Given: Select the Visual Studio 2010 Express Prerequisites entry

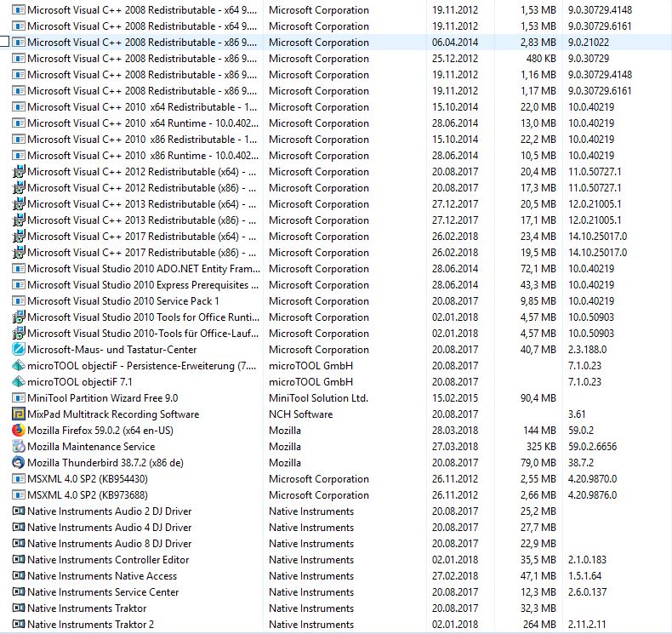Looking at the screenshot, I should tap(143, 285).
